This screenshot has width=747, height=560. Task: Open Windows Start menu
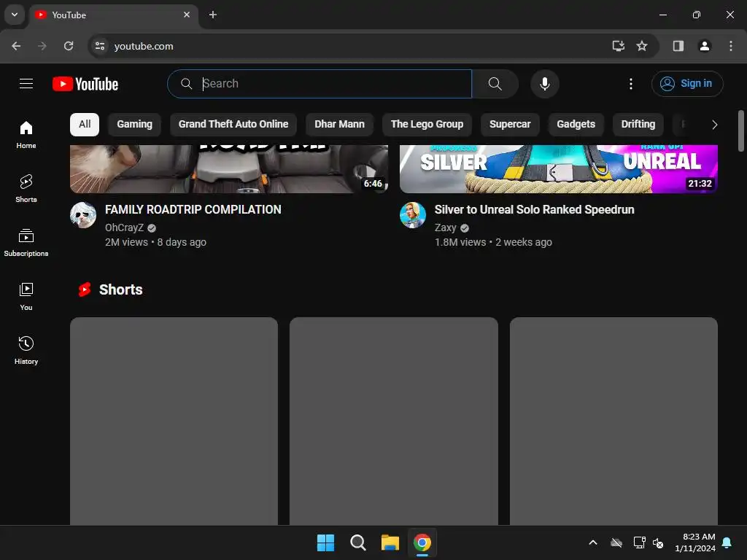click(x=326, y=542)
